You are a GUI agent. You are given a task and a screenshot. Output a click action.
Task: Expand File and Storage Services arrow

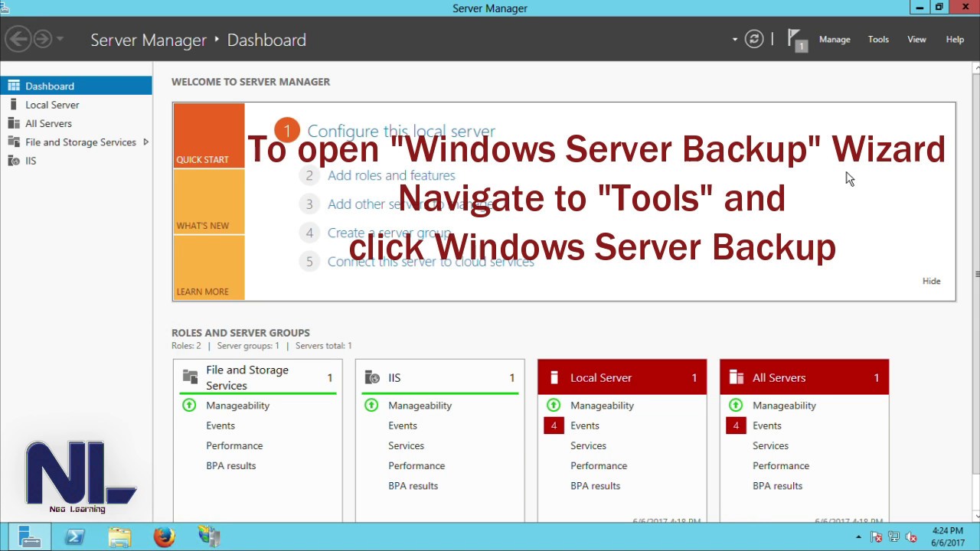145,142
